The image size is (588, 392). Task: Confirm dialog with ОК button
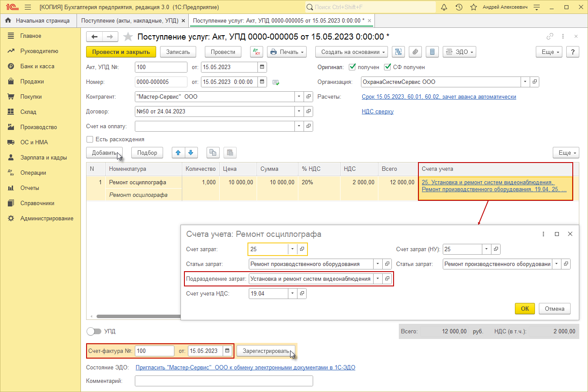pyautogui.click(x=525, y=309)
